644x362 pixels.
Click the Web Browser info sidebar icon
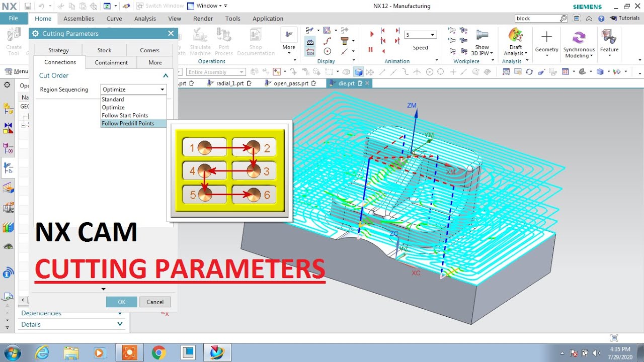point(8,273)
